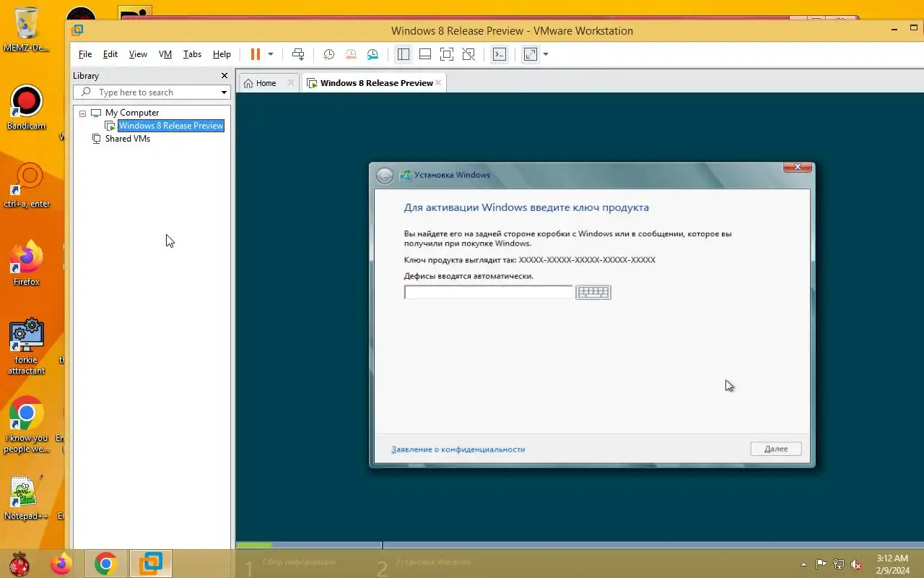
Task: Open Firefox from the taskbar
Action: coord(61,564)
